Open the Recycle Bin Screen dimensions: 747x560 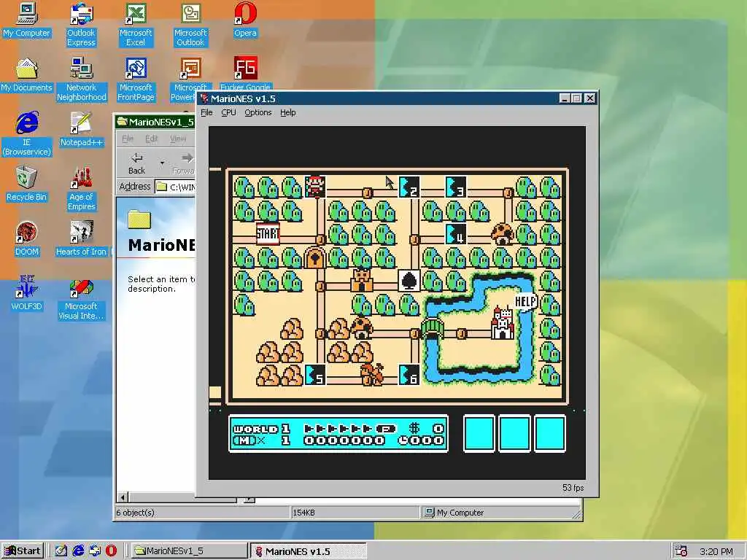coord(27,184)
